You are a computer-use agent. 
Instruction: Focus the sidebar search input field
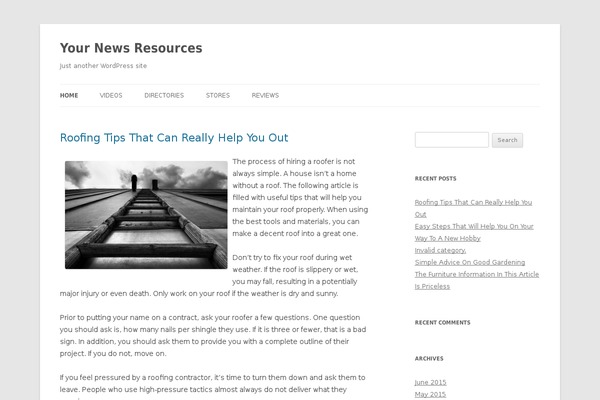pos(452,140)
